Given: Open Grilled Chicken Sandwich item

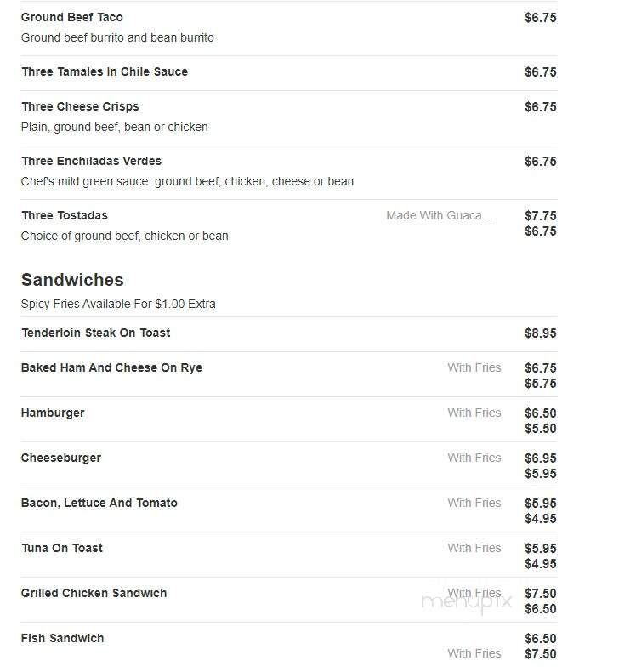Looking at the screenshot, I should [94, 593].
